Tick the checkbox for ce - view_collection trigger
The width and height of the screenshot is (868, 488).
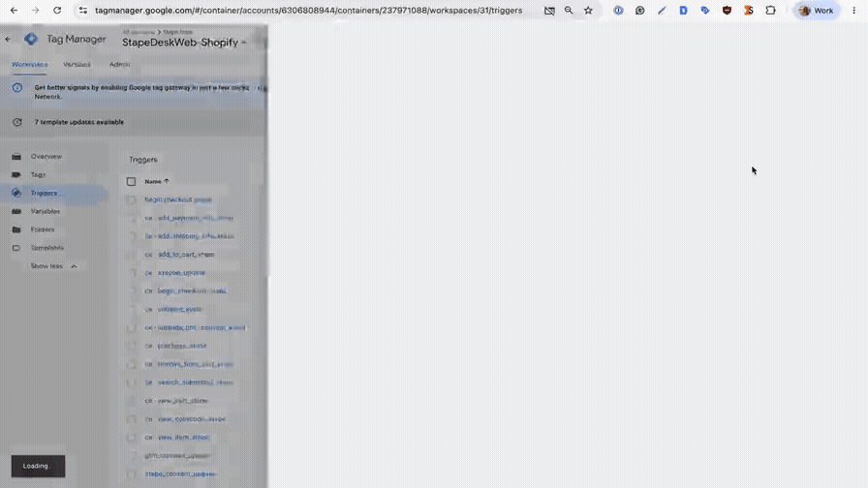point(131,419)
